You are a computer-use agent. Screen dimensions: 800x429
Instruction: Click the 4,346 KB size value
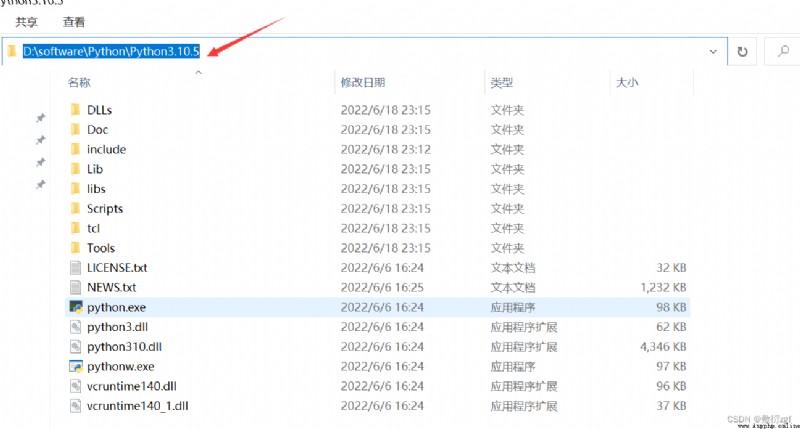coord(663,347)
